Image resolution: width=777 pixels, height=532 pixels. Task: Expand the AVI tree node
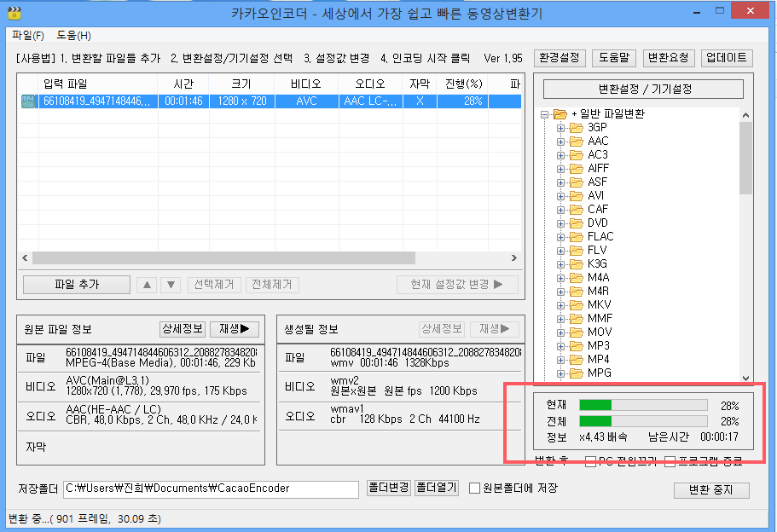(x=560, y=196)
